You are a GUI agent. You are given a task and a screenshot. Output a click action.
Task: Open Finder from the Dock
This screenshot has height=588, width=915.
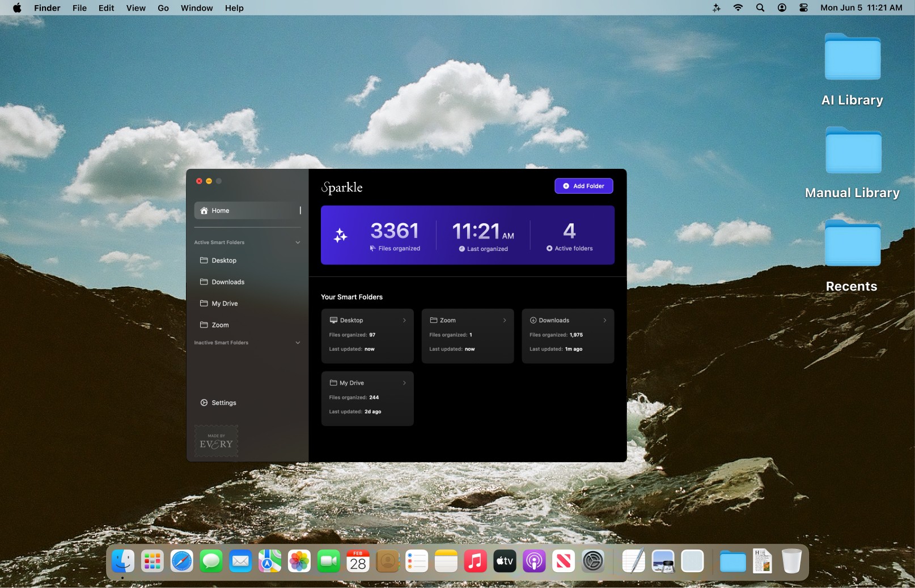123,561
